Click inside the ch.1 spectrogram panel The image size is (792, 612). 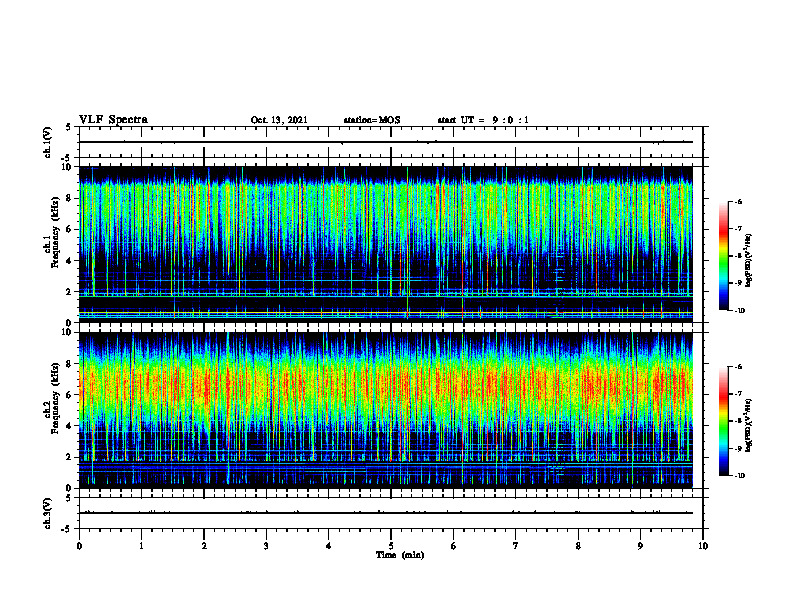click(386, 244)
